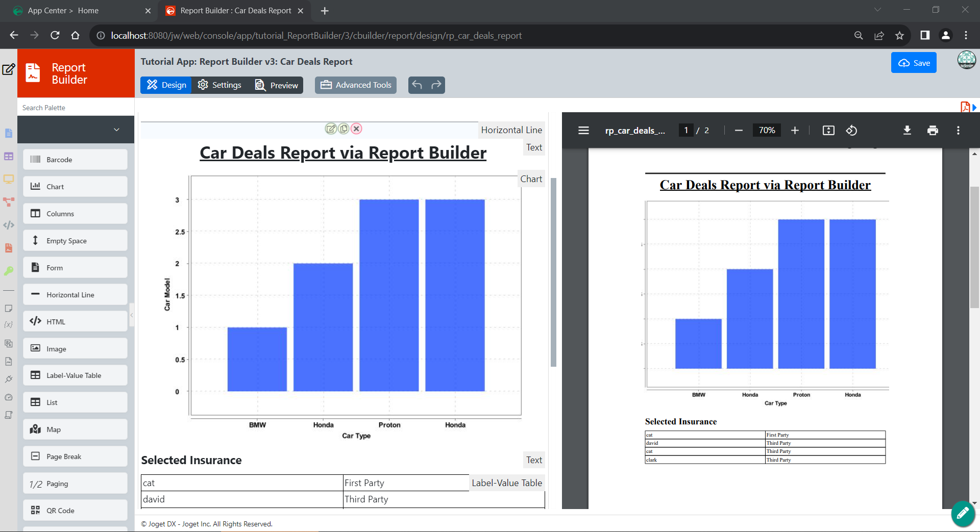Click the Save button
The image size is (980, 532).
(x=914, y=63)
